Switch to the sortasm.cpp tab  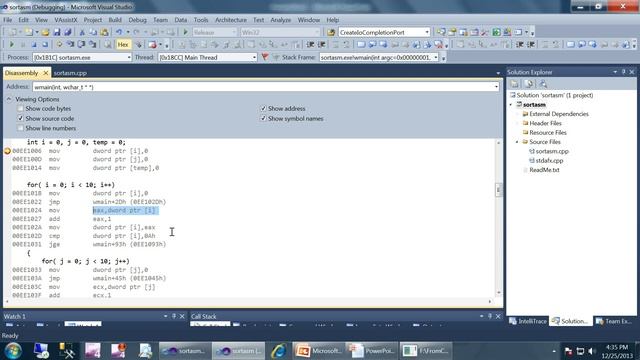(70, 73)
